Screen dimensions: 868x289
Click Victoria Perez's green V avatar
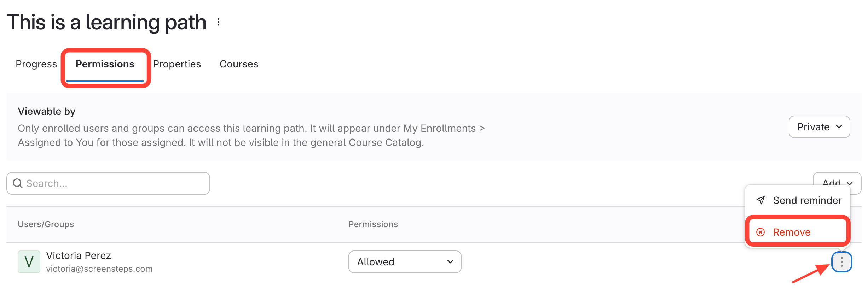[29, 262]
